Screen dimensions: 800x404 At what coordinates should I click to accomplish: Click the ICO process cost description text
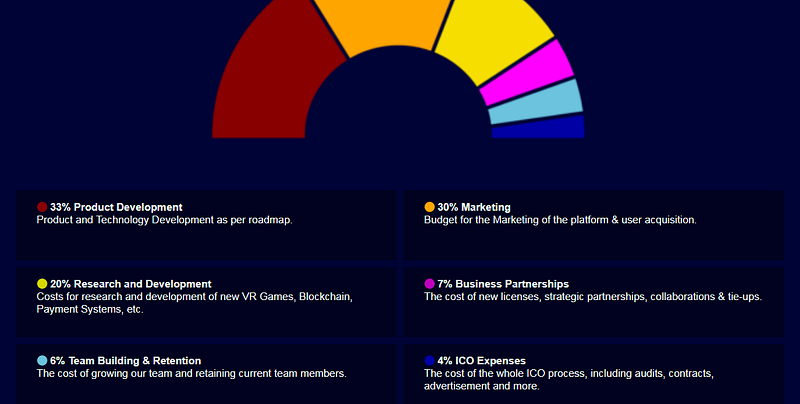point(569,380)
